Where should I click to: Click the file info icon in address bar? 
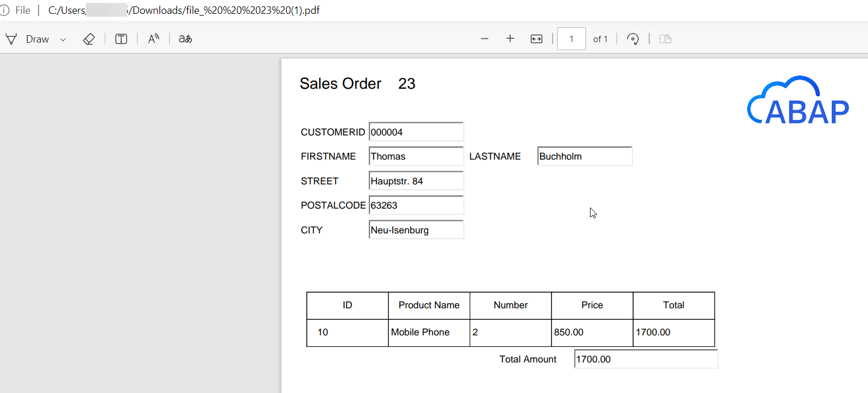pos(5,10)
